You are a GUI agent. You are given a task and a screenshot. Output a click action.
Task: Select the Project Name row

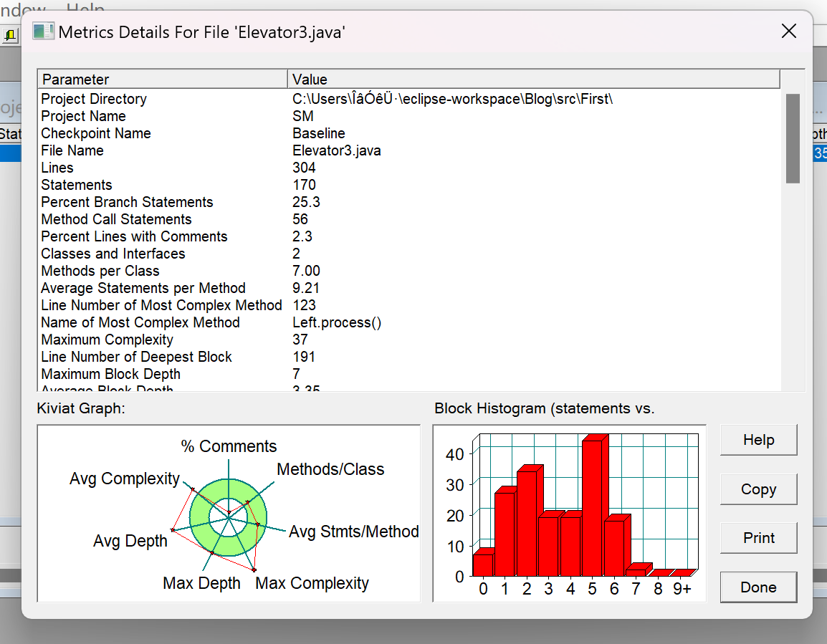coord(409,116)
